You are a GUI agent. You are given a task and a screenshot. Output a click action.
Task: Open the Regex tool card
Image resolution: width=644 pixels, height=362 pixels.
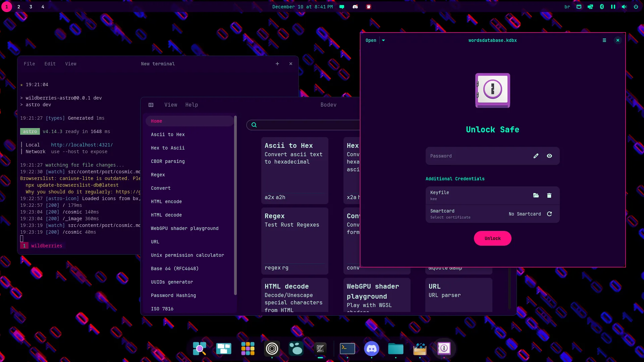[x=294, y=240]
